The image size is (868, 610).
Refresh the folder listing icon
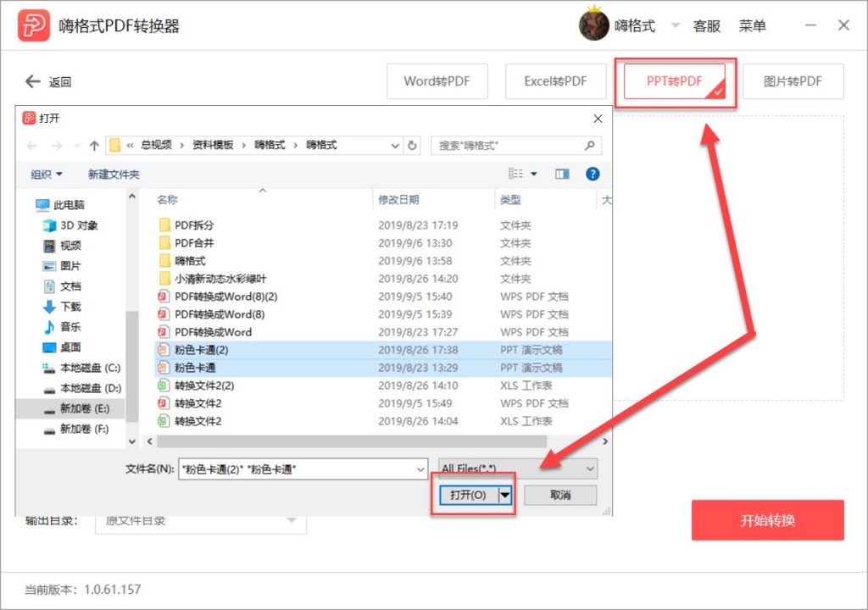(x=412, y=145)
